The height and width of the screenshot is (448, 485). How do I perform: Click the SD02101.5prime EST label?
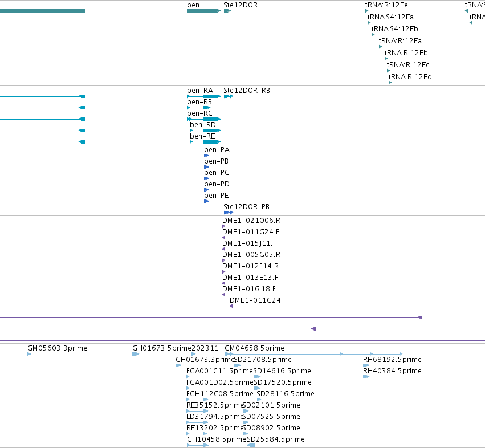(x=272, y=405)
